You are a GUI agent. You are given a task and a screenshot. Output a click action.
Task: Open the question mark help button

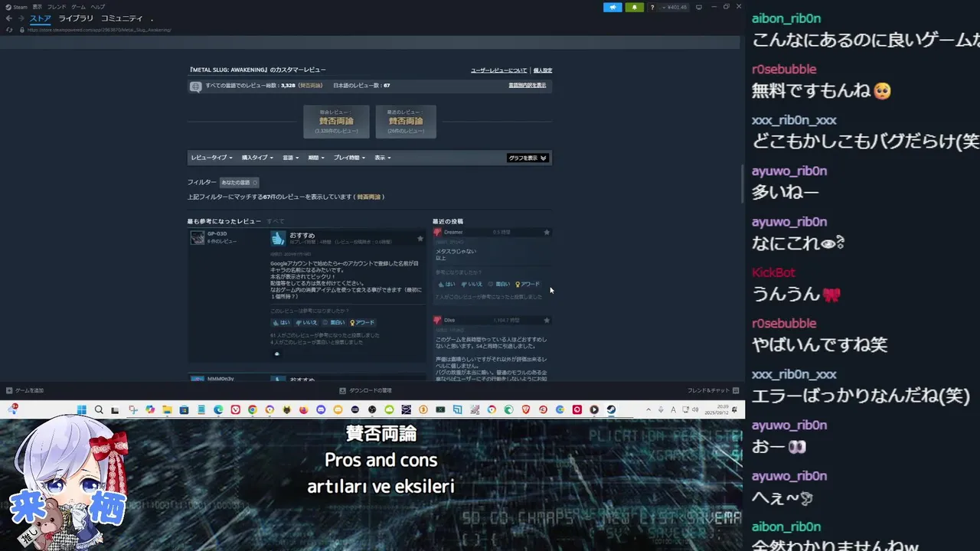click(x=652, y=7)
